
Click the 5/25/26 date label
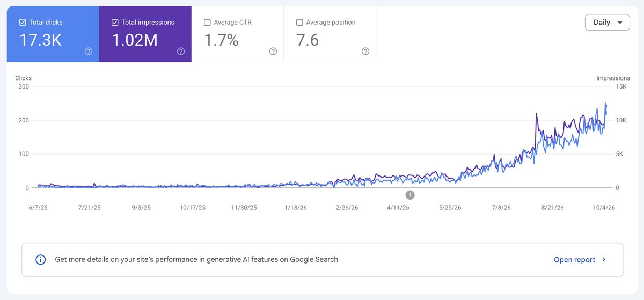[x=450, y=208]
